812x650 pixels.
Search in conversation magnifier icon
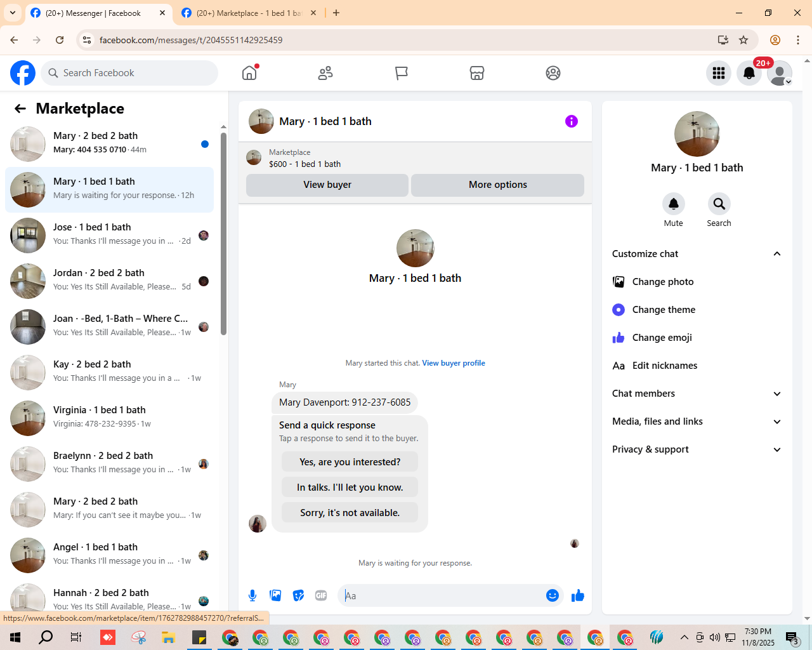(x=719, y=204)
